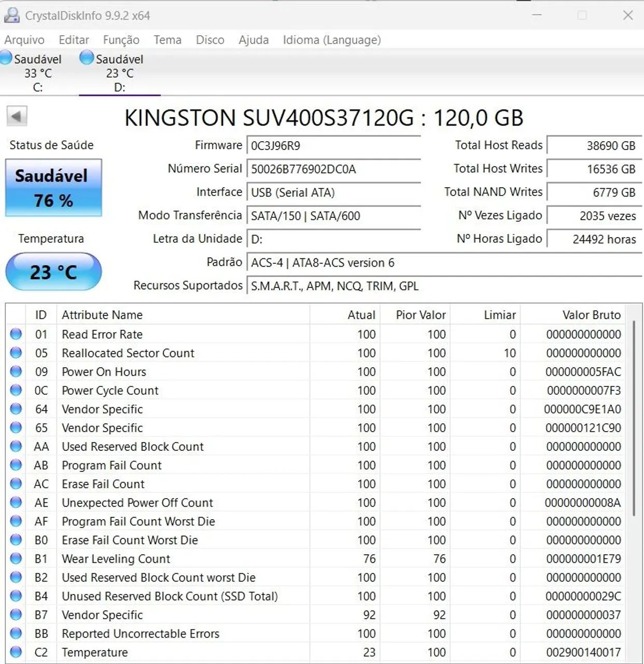Click status orb of Reported Uncorrectable Errors row
Viewport: 644px width, 664px height.
[x=16, y=633]
